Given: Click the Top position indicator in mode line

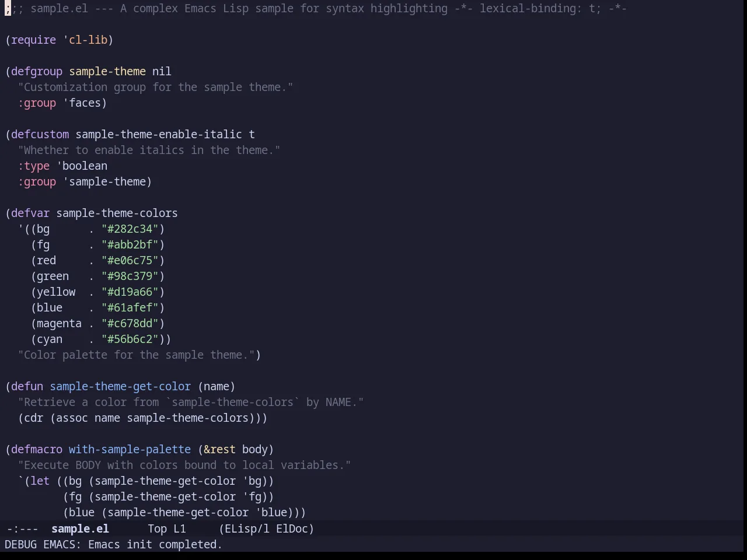Looking at the screenshot, I should coord(157,528).
